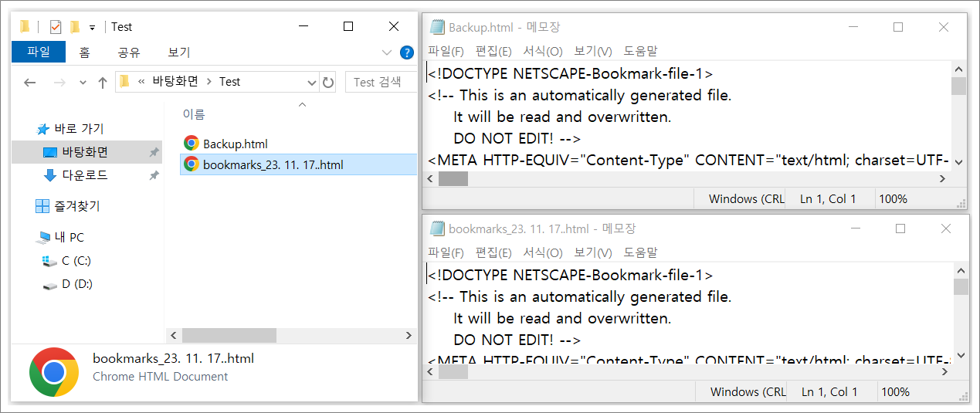980x413 pixels.
Task: Open 서식(O) menu in bookmarks Notepad window
Action: pyautogui.click(x=543, y=252)
